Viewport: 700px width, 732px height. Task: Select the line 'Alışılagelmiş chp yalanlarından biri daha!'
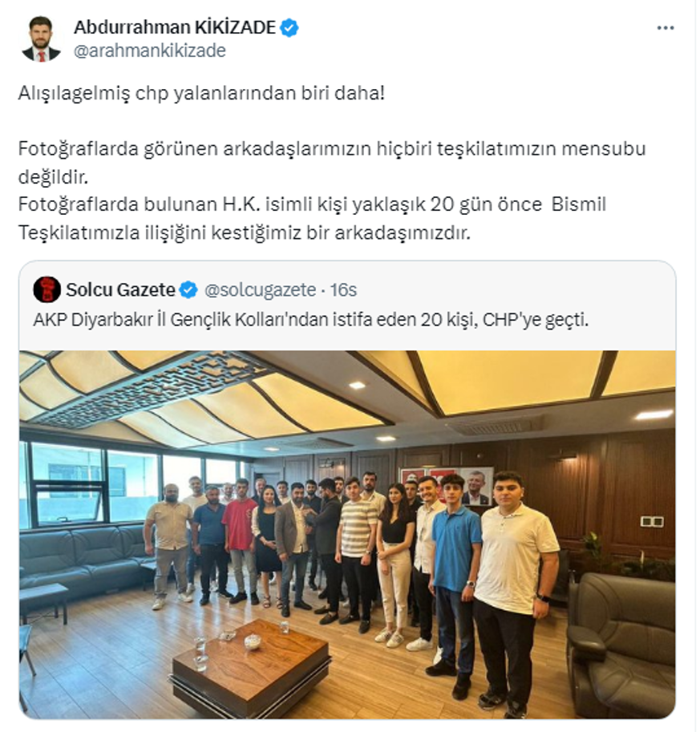click(x=201, y=93)
